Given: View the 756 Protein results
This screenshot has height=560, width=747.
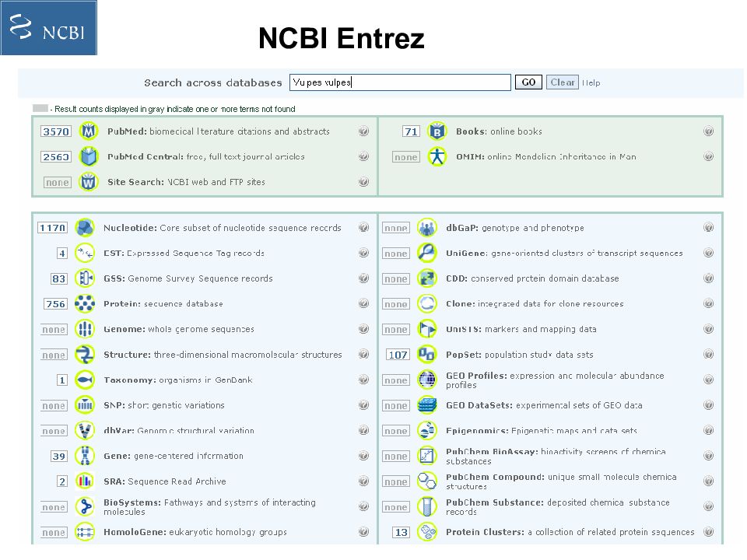Looking at the screenshot, I should [x=55, y=304].
